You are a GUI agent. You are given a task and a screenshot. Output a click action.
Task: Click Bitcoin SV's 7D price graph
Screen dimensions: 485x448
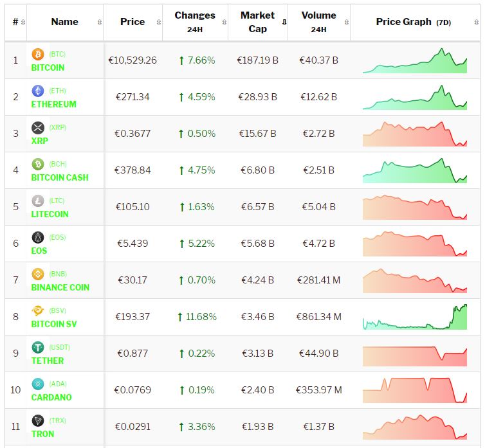(415, 317)
